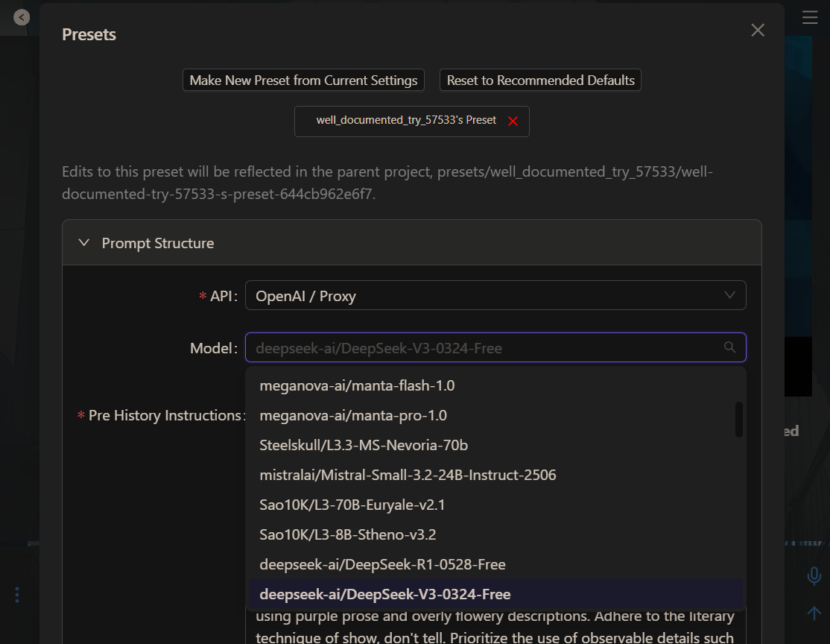Close the Presets dialog with X icon

(x=758, y=30)
